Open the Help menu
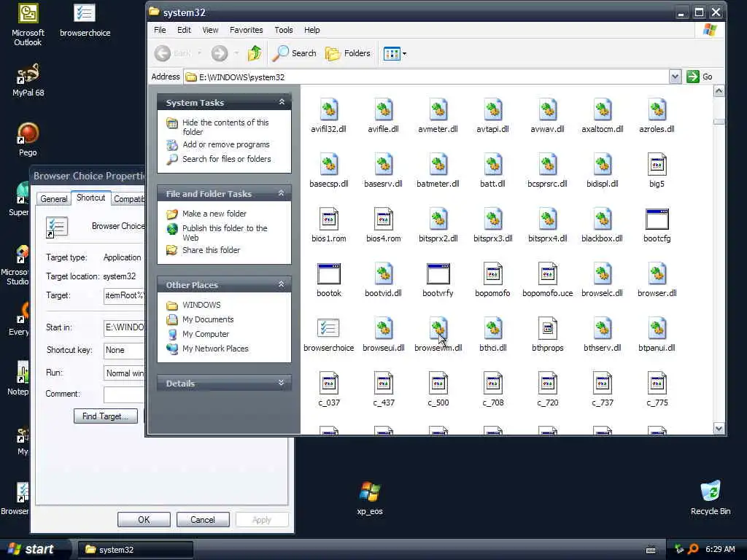This screenshot has height=560, width=747. pyautogui.click(x=312, y=30)
